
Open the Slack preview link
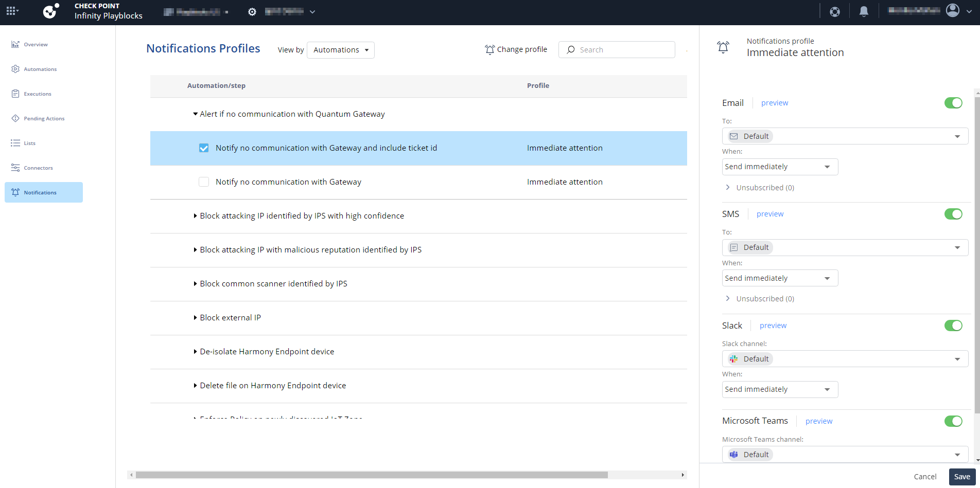773,326
